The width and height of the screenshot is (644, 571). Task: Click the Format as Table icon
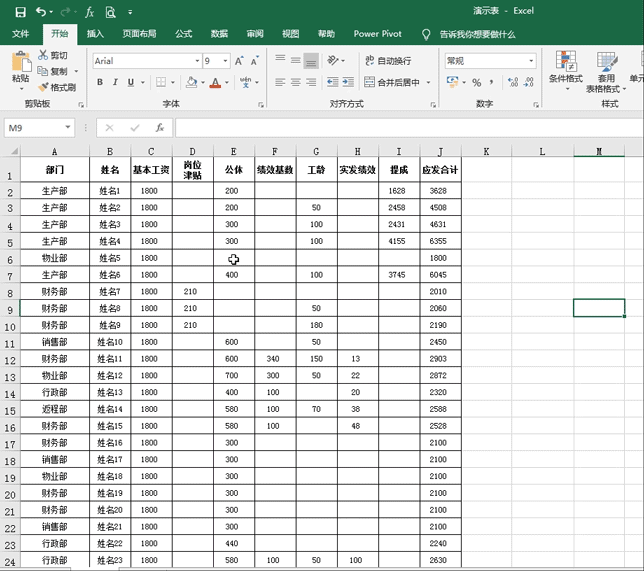pos(607,61)
